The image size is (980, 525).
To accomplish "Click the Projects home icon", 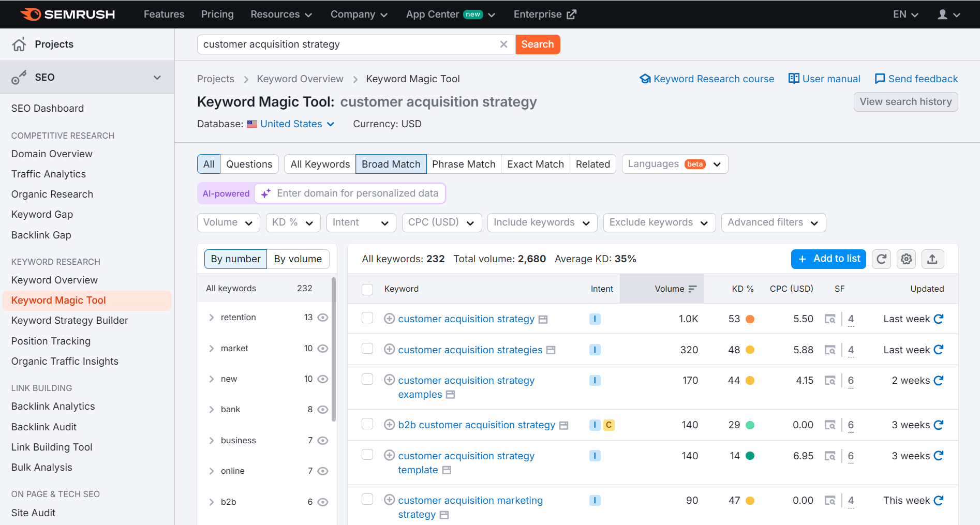I will (19, 44).
